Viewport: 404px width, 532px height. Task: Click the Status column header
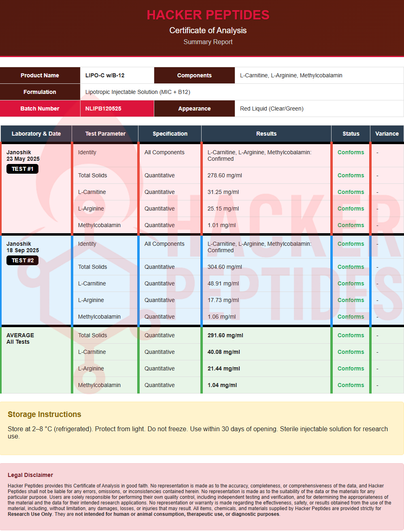pos(351,134)
